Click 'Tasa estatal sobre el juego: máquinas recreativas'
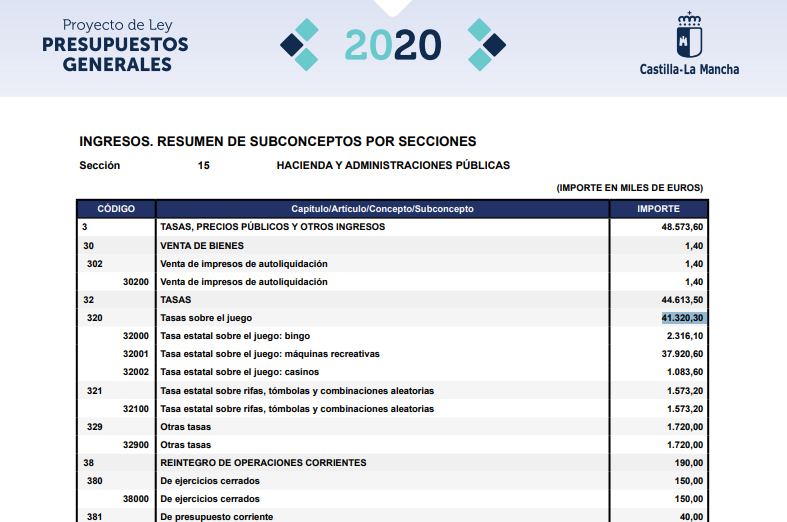Image resolution: width=787 pixels, height=522 pixels. pyautogui.click(x=270, y=354)
